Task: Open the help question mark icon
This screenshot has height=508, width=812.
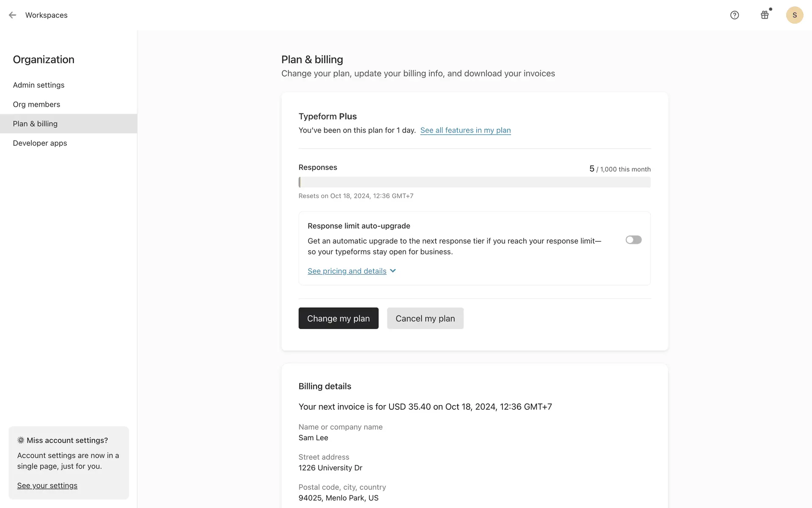Action: click(735, 15)
